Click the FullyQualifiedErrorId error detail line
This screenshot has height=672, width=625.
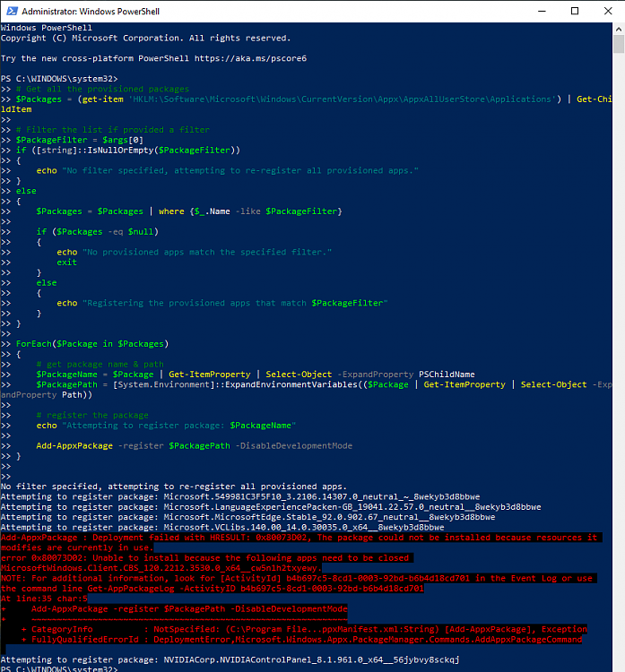[x=300, y=639]
